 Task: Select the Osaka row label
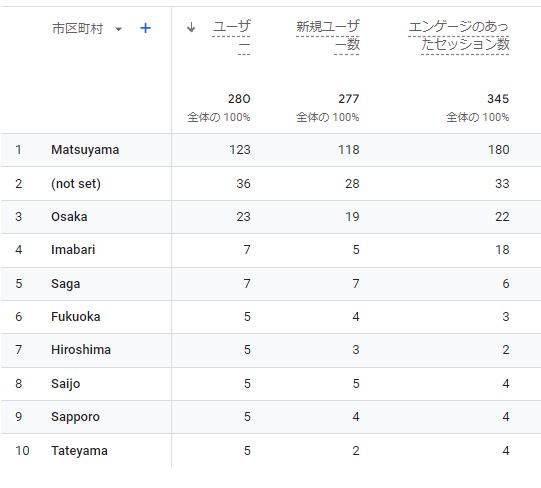coord(69,217)
